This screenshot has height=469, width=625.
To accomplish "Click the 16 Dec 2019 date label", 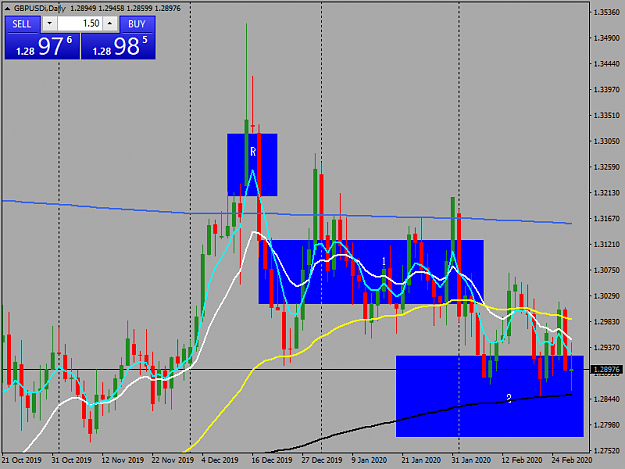I will coord(272,460).
